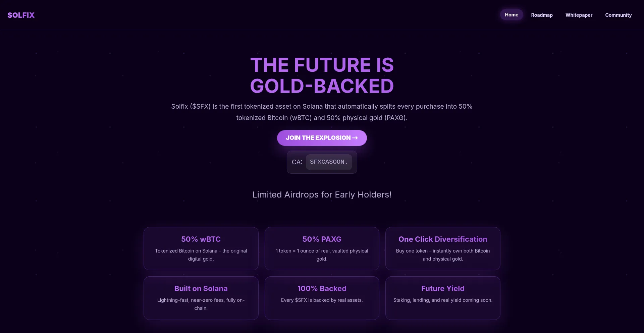Click the 50% wBTC heading text
Image resolution: width=644 pixels, height=333 pixels.
pos(201,239)
